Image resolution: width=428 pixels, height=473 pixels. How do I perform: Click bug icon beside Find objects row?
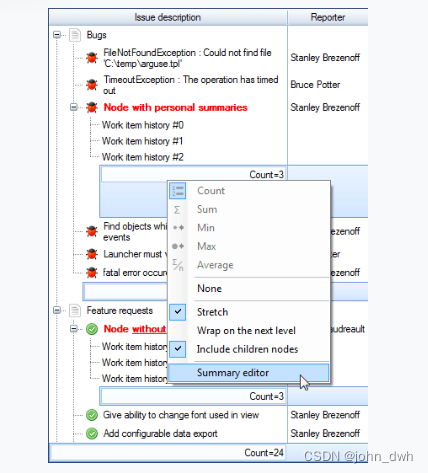coord(92,231)
